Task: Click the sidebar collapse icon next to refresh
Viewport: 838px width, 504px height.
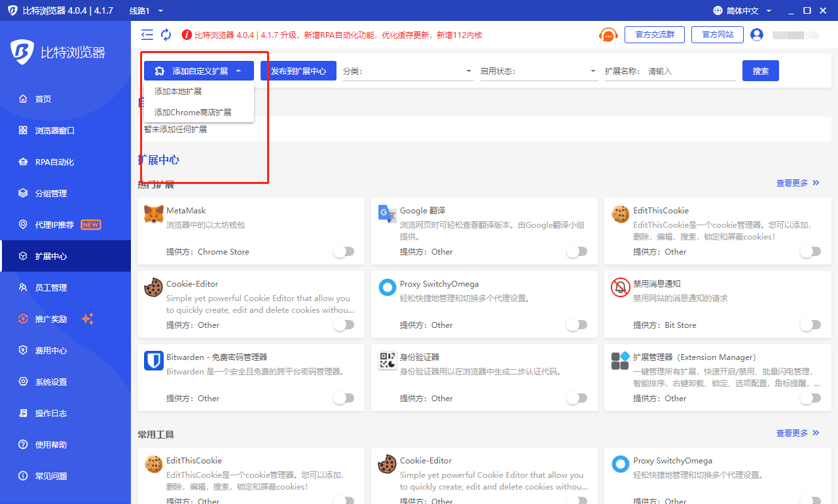Action: (147, 35)
